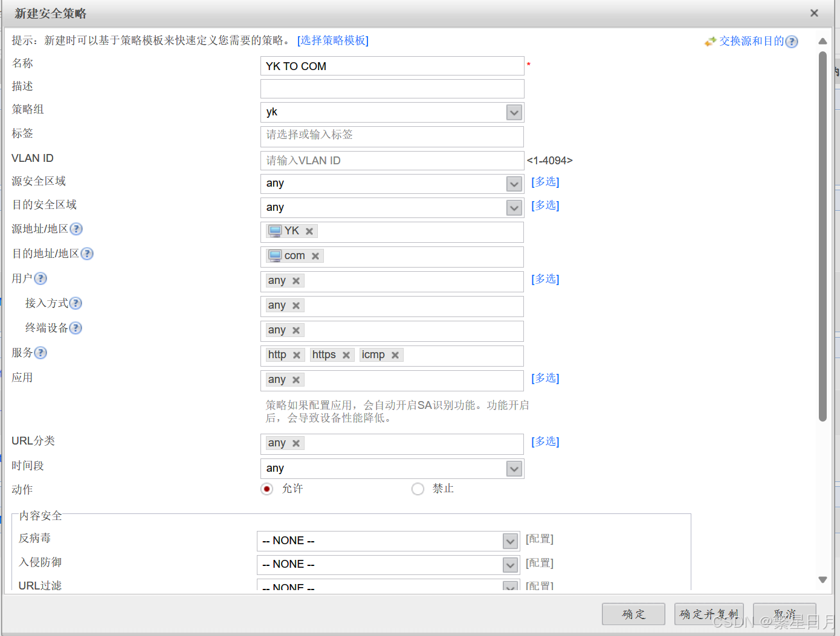Remove the any tag in 终端设备

point(296,330)
